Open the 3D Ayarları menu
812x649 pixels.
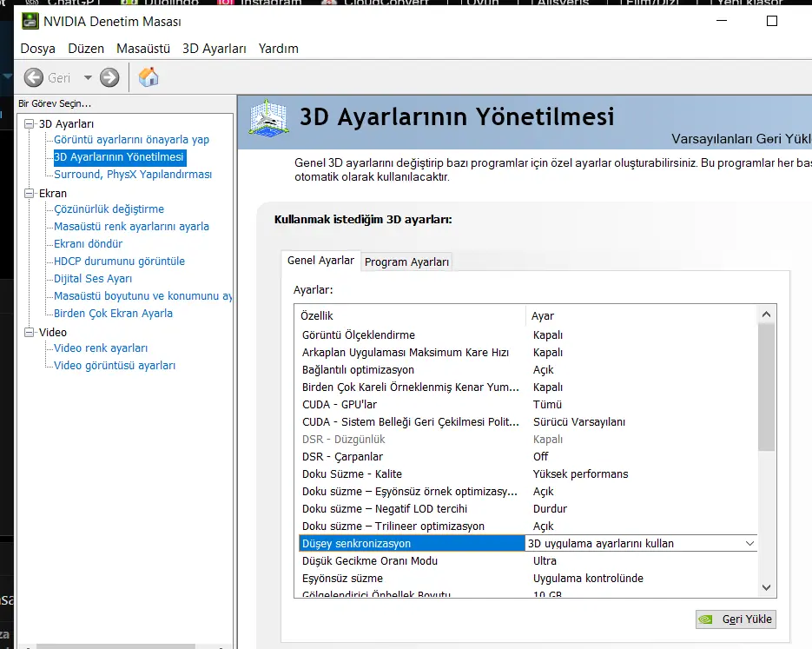(215, 49)
